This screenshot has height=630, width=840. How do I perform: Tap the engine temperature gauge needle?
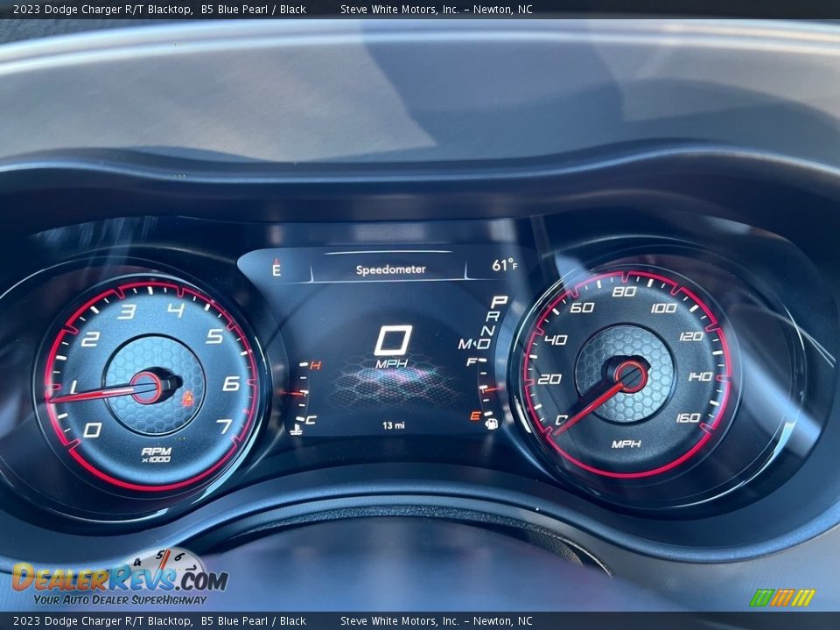pos(294,394)
